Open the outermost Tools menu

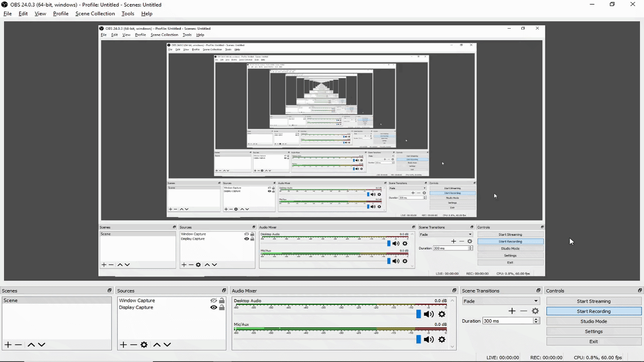pyautogui.click(x=128, y=14)
